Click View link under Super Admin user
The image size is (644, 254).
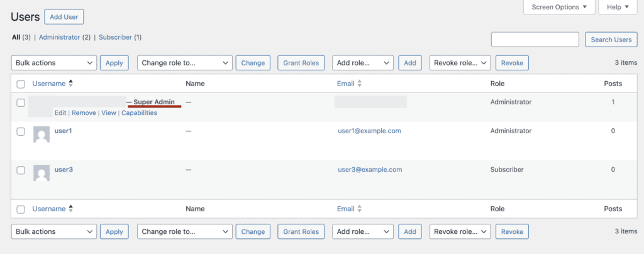coord(109,113)
